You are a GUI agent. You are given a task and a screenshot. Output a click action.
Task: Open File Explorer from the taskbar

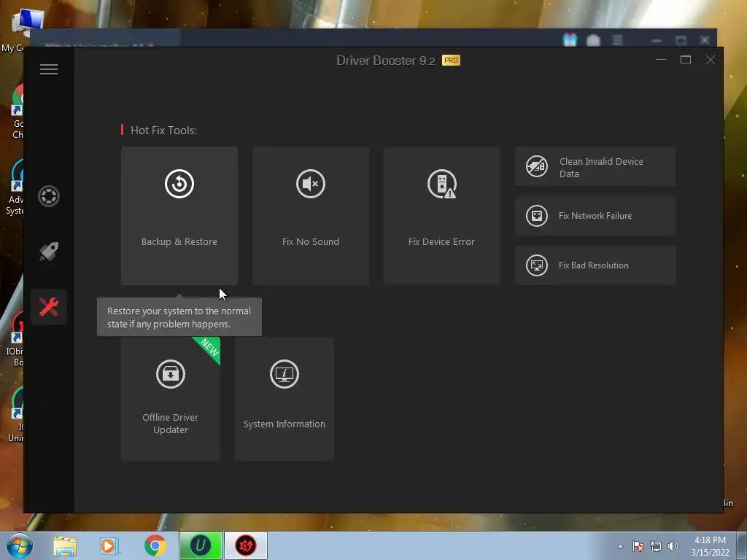coord(65,546)
